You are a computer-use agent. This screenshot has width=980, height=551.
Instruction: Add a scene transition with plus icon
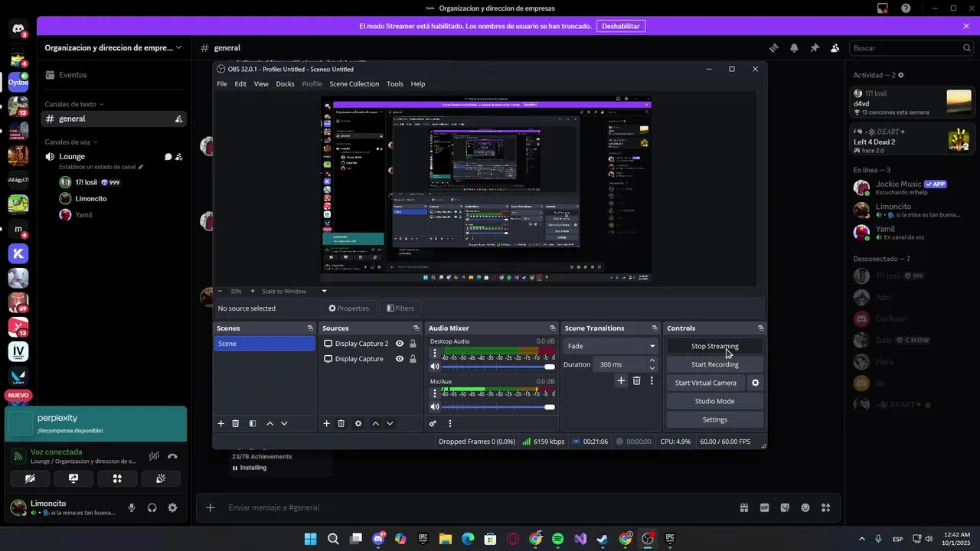point(621,380)
